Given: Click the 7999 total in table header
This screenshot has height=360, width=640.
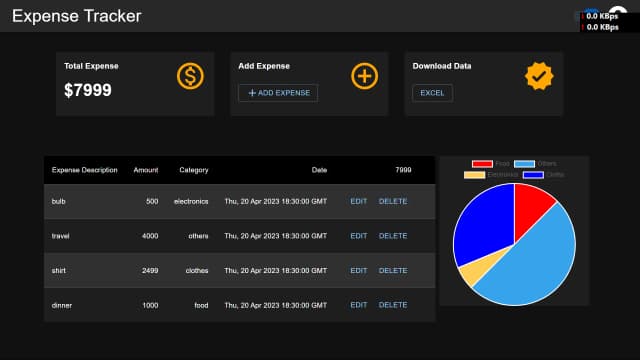Looking at the screenshot, I should click(403, 170).
